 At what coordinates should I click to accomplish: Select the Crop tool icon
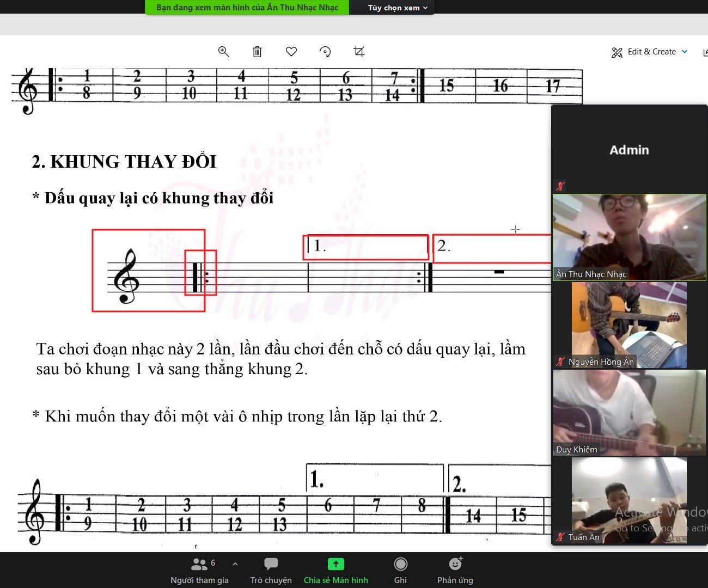358,52
